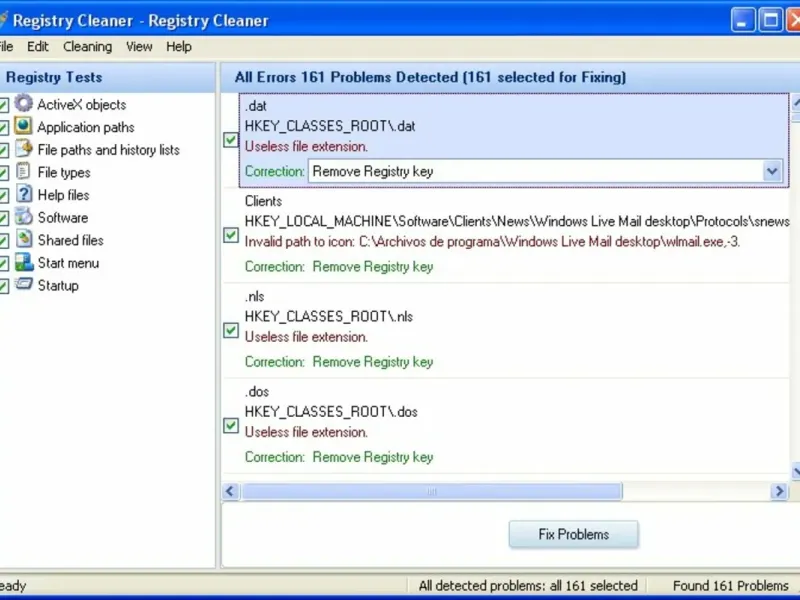800x600 pixels.
Task: Open the Correction dropdown for .dat
Action: point(772,171)
